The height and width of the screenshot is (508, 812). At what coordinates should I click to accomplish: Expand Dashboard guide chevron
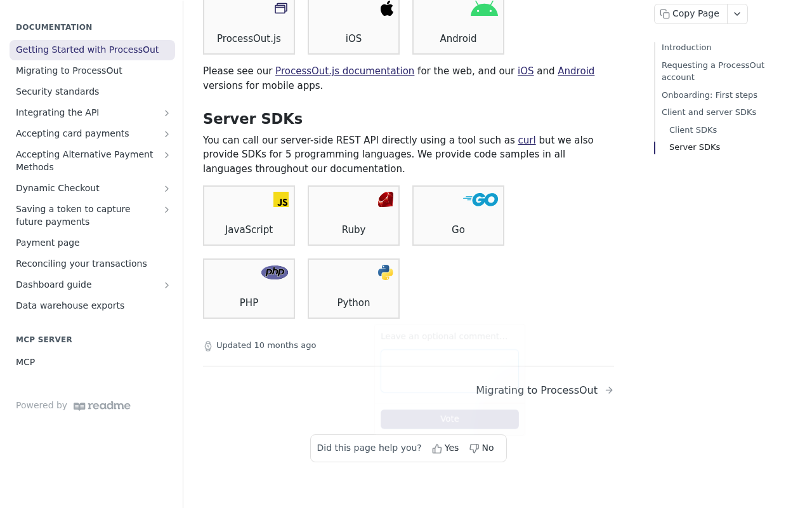point(167,285)
